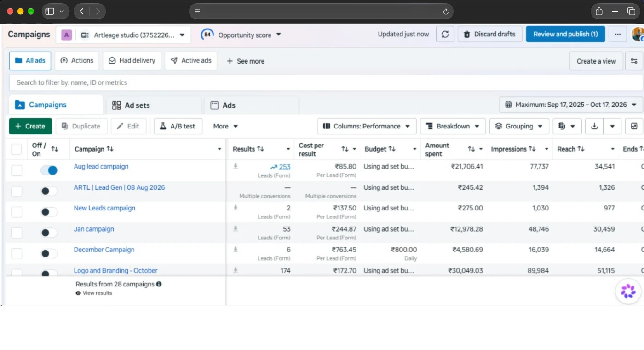This screenshot has height=350, width=644.
Task: Show Safari tab overview icon
Action: point(631,12)
